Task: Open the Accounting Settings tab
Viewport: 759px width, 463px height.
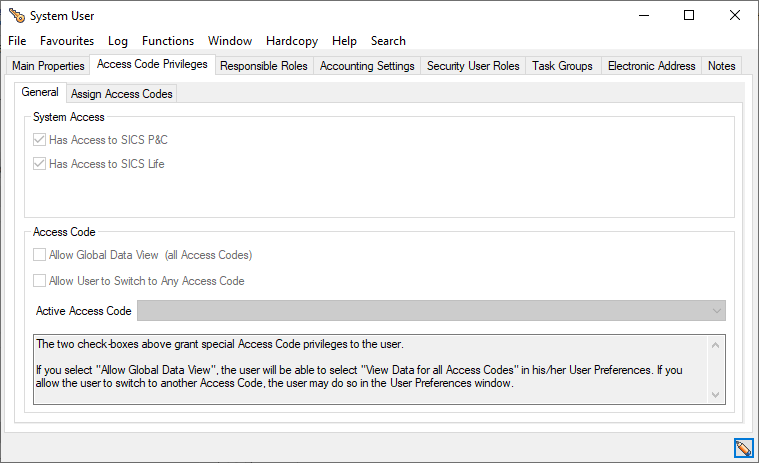Action: (x=367, y=66)
